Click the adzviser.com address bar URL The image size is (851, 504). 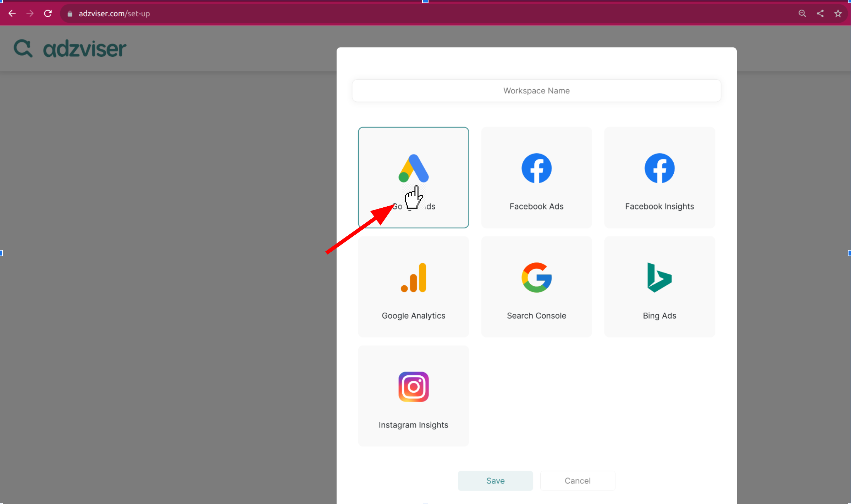(x=114, y=13)
